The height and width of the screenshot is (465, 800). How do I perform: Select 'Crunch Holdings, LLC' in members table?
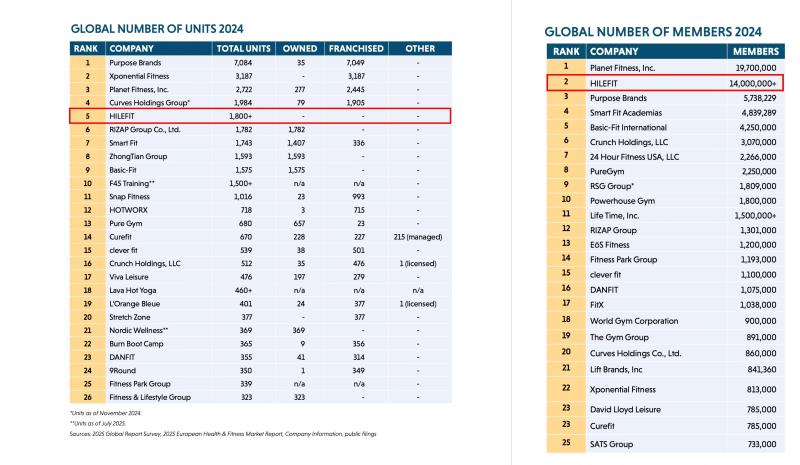(x=629, y=142)
